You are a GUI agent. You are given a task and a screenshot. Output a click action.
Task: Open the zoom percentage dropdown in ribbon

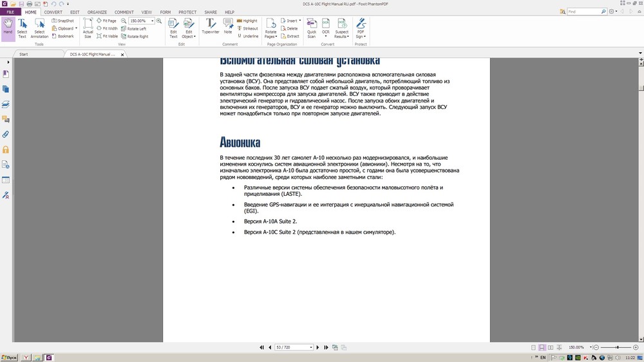coord(153,21)
